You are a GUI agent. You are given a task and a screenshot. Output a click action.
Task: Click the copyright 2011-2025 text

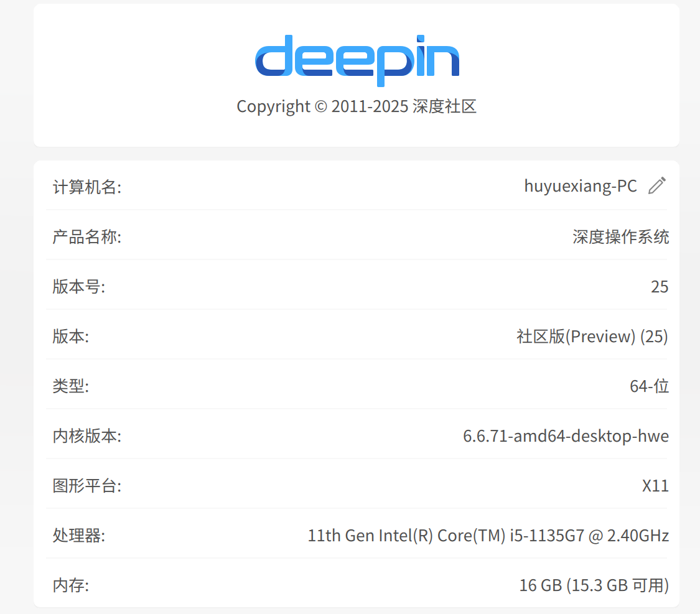357,106
